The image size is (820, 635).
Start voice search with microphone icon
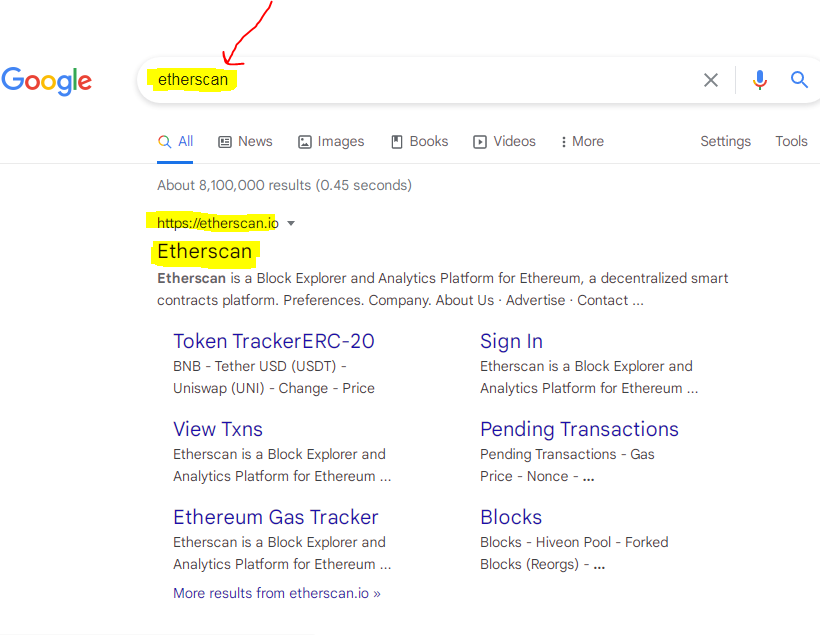pyautogui.click(x=759, y=80)
